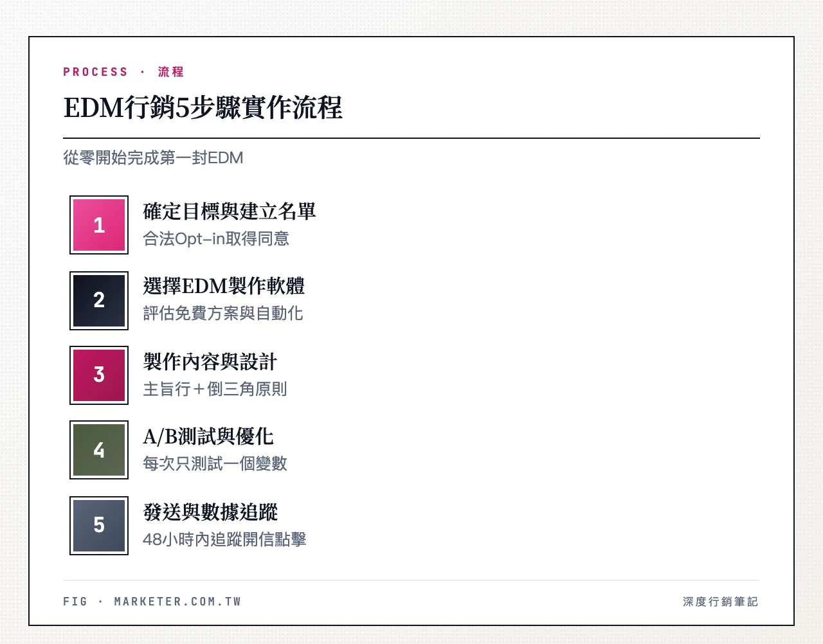823x644 pixels.
Task: Click the footer text "FIG · MARKETER.COM.TW"
Action: pyautogui.click(x=152, y=602)
